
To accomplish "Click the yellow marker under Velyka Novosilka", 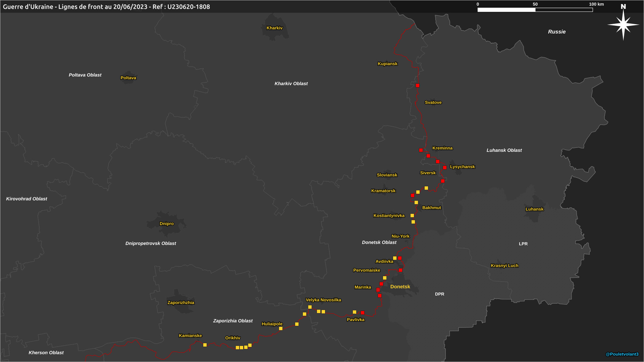I will click(x=310, y=307).
